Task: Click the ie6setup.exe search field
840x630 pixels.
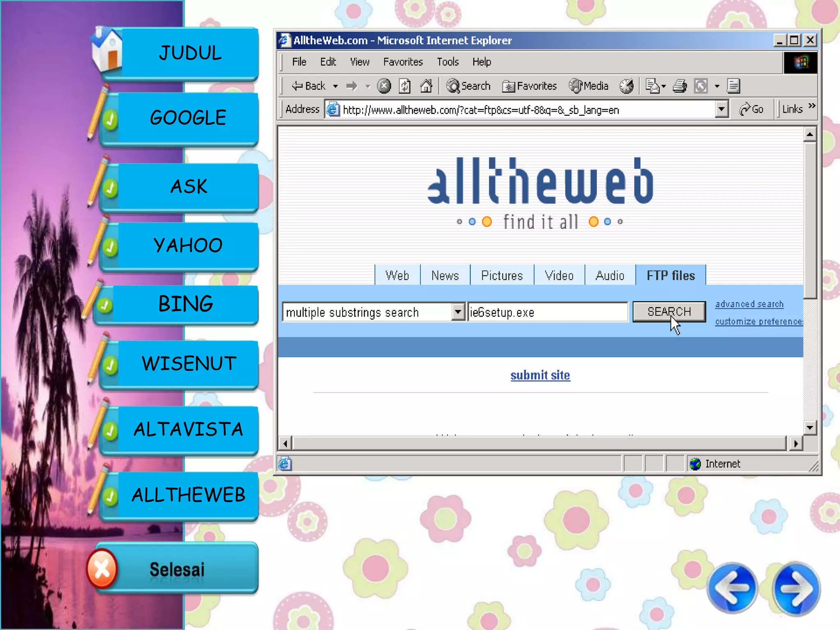Action: (x=547, y=312)
